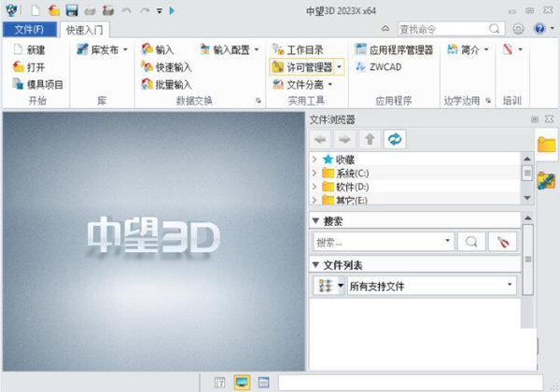Click the text output icon in status bar
Screen dimensions: 560x392
(x=220, y=383)
